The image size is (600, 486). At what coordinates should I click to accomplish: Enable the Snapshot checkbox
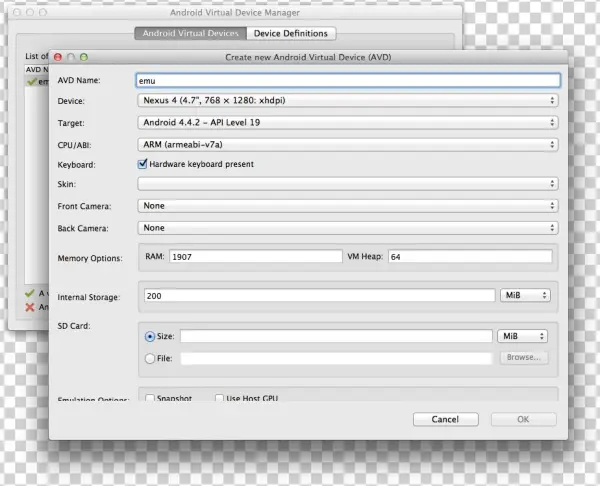coord(150,398)
